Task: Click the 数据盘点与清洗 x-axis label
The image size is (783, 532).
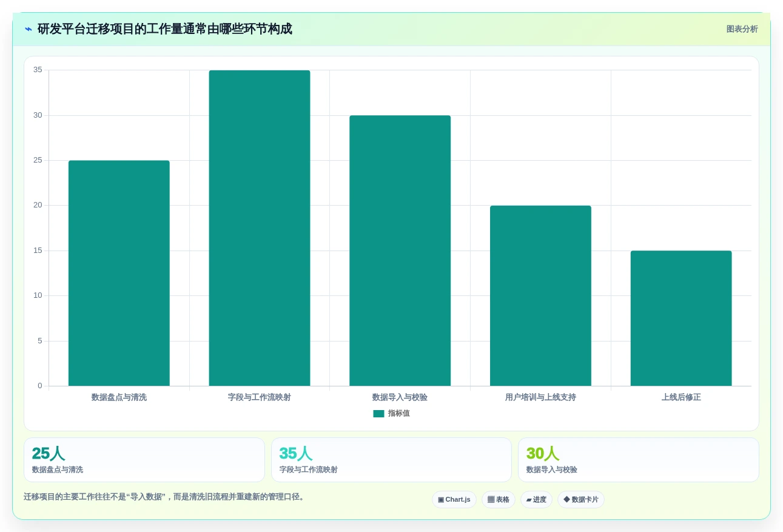Action: point(119,397)
